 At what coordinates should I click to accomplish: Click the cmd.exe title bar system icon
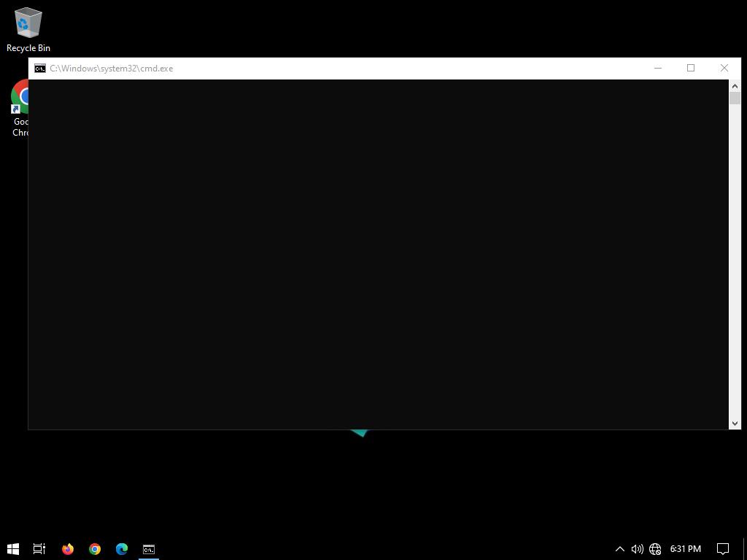click(40, 69)
